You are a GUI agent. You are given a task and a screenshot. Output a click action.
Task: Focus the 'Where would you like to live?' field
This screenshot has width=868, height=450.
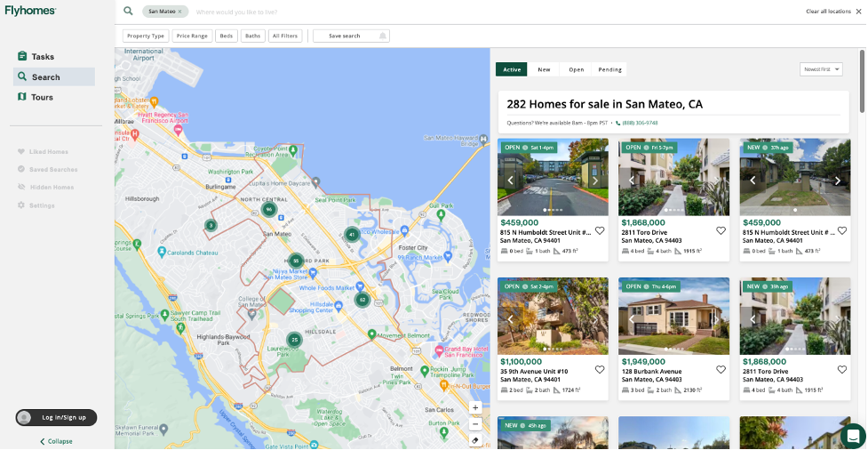[236, 12]
